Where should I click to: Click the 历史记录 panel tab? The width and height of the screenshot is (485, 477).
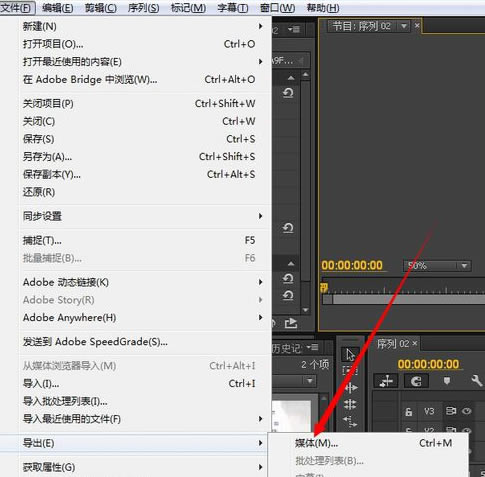288,348
